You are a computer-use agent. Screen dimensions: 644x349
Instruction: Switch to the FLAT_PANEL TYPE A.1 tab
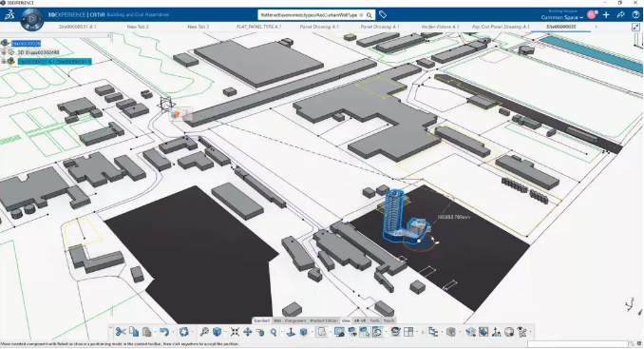[x=258, y=27]
